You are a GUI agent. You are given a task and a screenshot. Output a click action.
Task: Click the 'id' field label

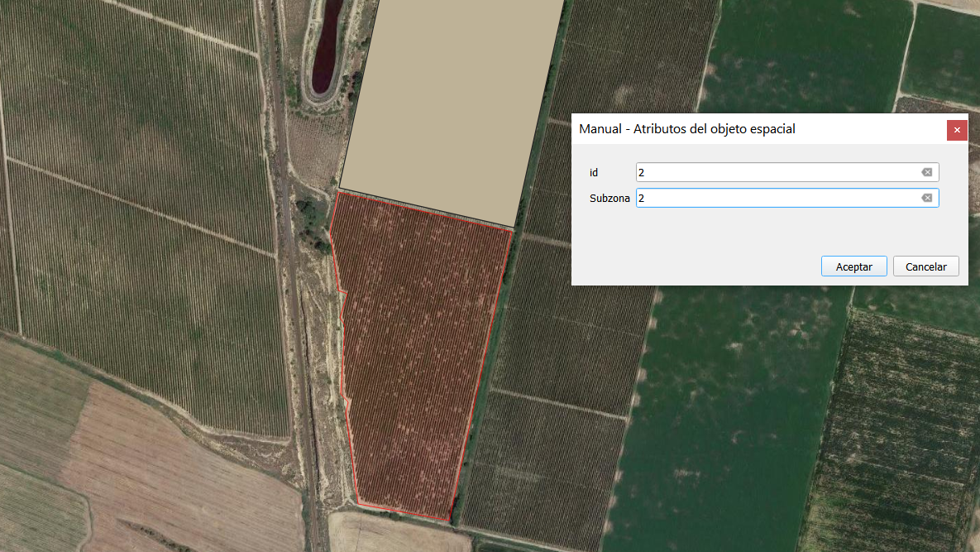click(x=594, y=172)
